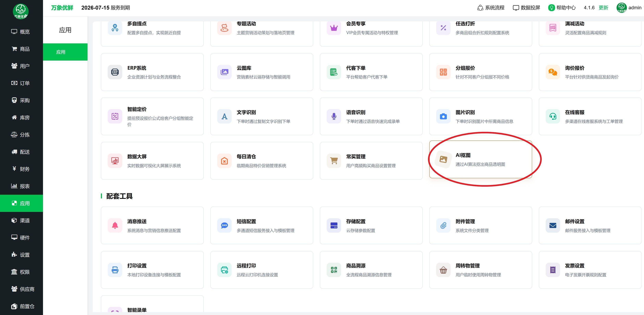Screen dimensions: 644x315
Task: Click the 每日清仓 icon
Action: tap(224, 161)
